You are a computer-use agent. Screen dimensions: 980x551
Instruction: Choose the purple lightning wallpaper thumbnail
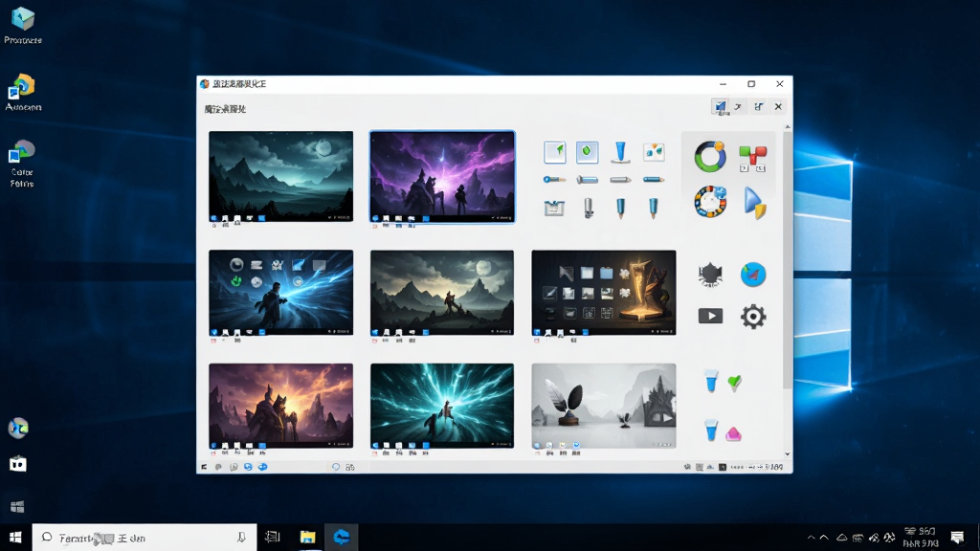[442, 176]
